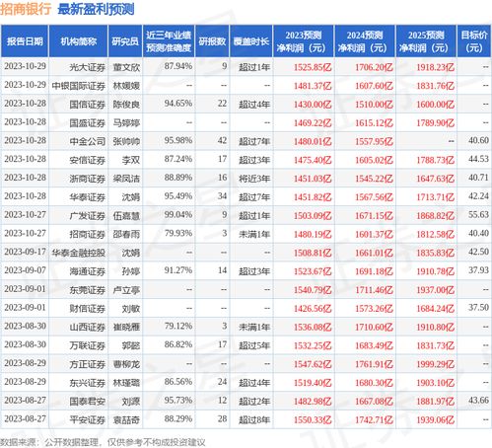Click the 数据来源 footer disclaimer text
Viewport: 492px width, 448px height.
click(103, 442)
